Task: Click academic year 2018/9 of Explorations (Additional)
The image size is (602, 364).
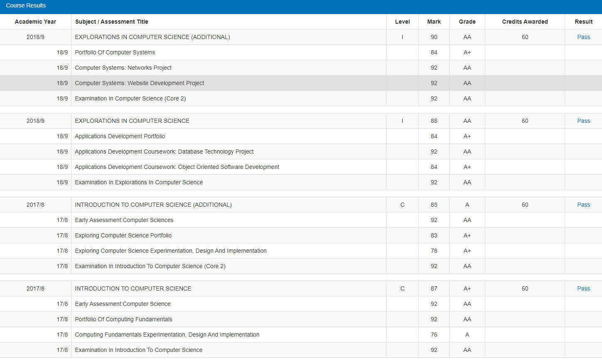Action: pyautogui.click(x=35, y=37)
